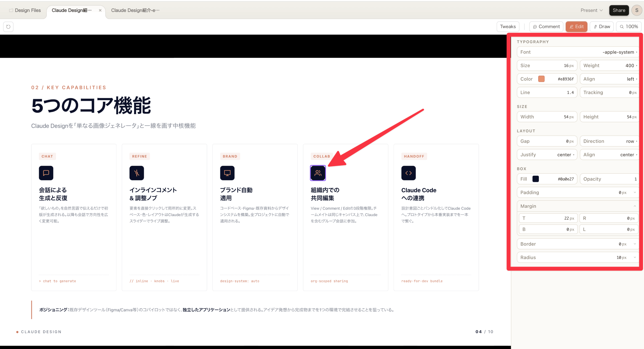Click the monitor icon in BRAND card

pyautogui.click(x=227, y=173)
